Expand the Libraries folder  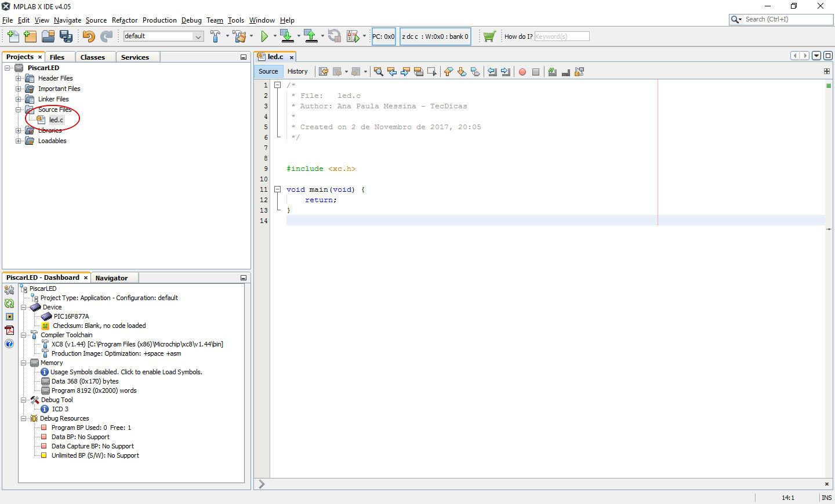pyautogui.click(x=18, y=130)
